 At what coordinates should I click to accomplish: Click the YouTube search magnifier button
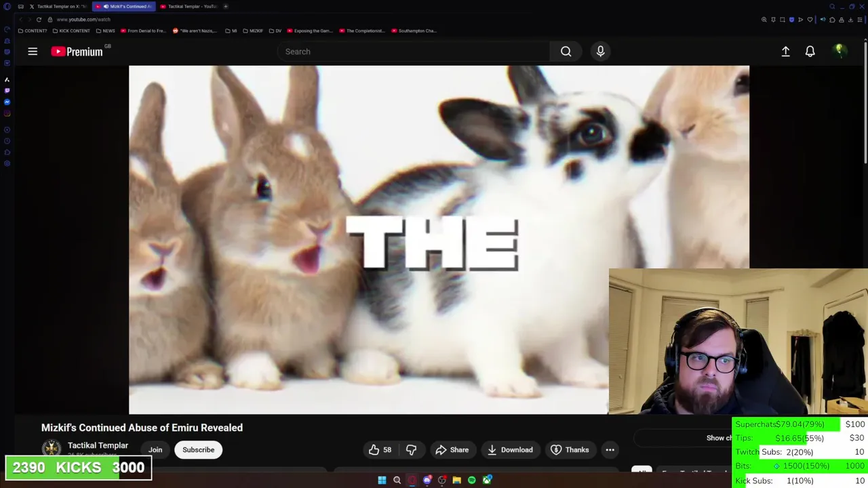click(x=566, y=52)
